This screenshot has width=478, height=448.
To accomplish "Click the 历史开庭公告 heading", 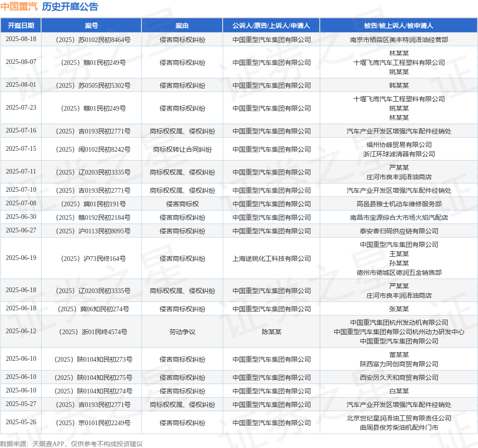I will click(x=70, y=7).
